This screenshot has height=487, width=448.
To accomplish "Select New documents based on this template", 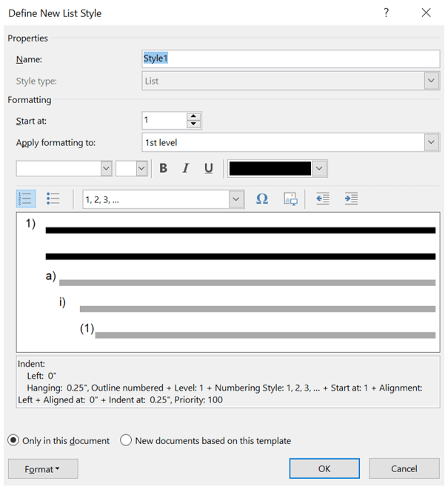I will (126, 440).
